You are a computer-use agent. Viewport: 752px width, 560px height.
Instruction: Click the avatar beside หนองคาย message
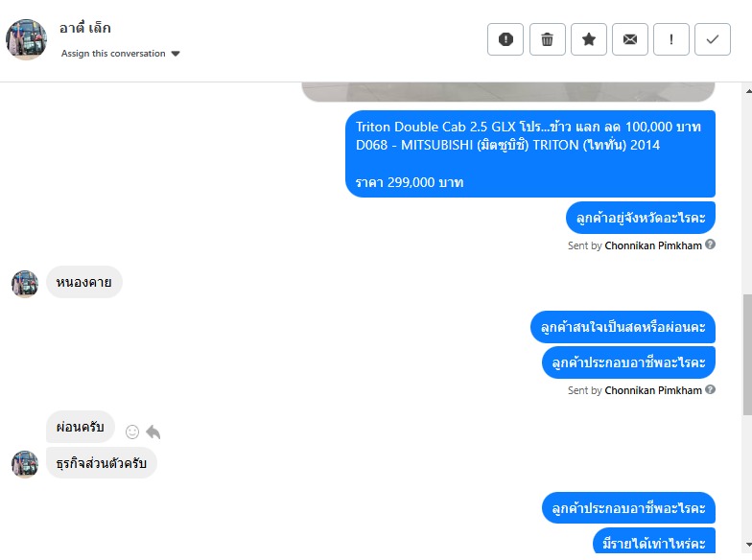[25, 284]
